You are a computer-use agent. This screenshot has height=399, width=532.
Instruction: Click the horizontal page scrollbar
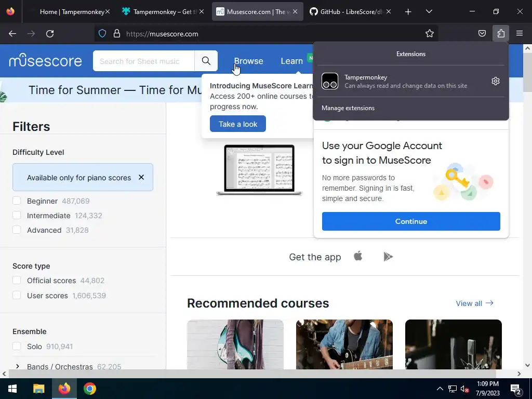tap(252, 374)
